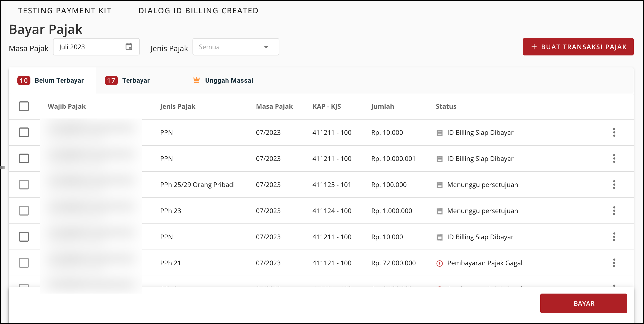
Task: Open three-dot menu for PPh 23 row
Action: (614, 211)
